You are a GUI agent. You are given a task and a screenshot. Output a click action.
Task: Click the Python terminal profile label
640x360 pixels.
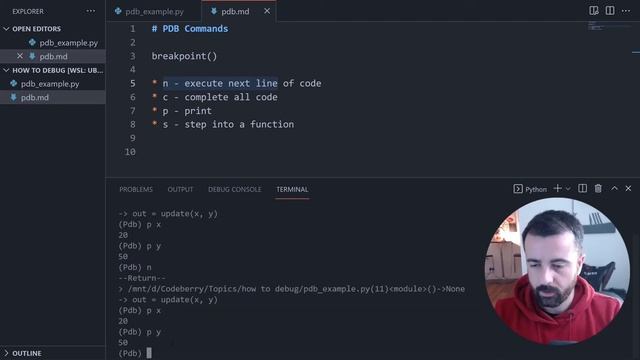pos(536,189)
